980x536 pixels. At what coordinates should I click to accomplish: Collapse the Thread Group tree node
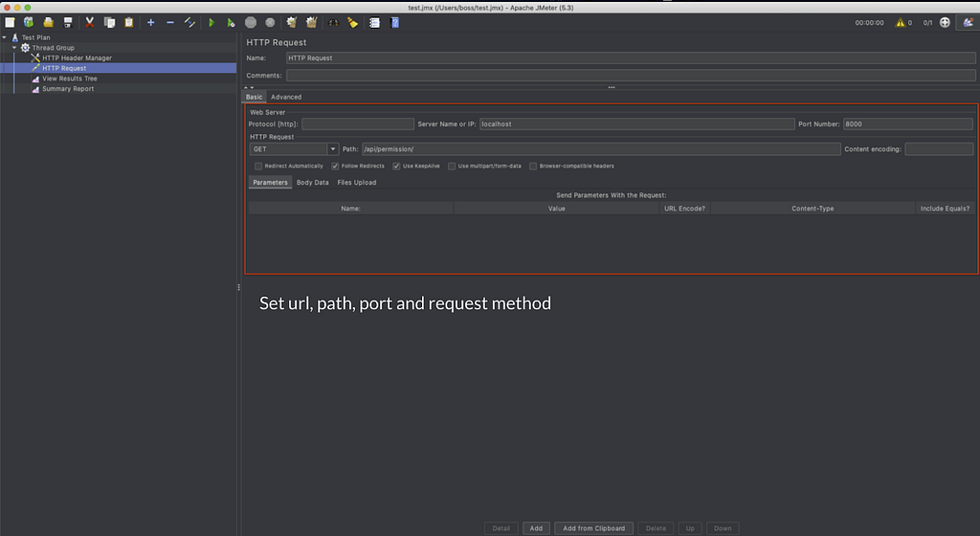tap(14, 48)
